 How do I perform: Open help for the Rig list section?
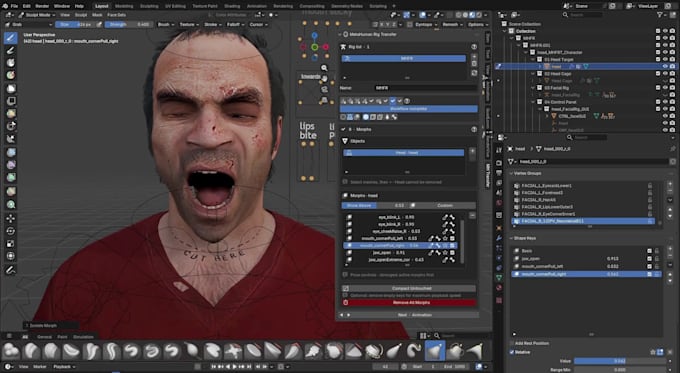coord(474,46)
